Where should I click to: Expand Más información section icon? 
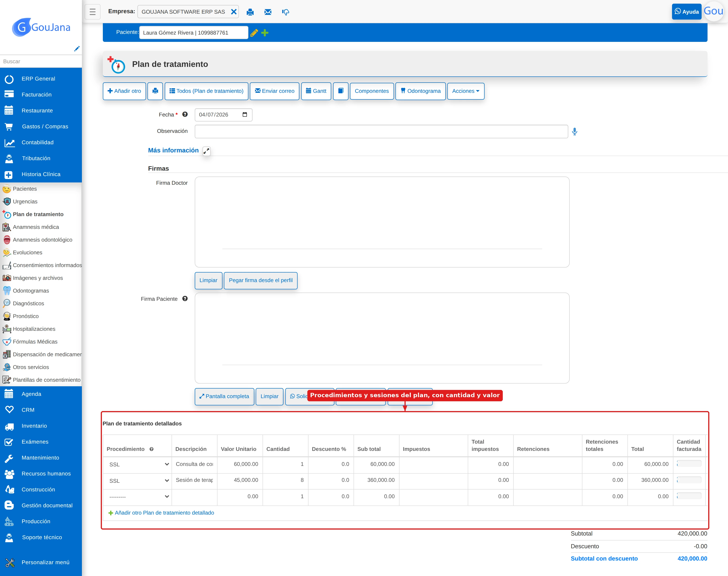click(x=206, y=151)
